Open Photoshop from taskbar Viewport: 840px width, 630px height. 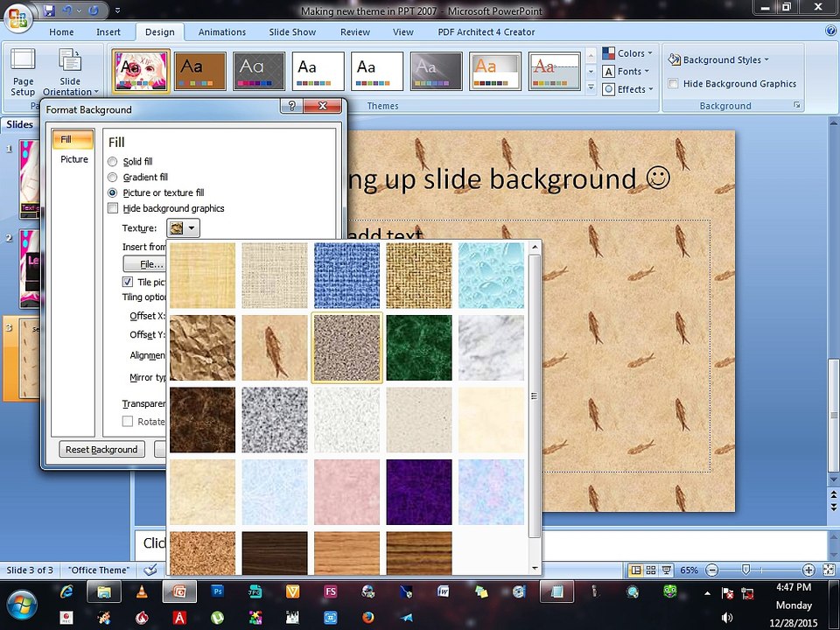pos(217,591)
